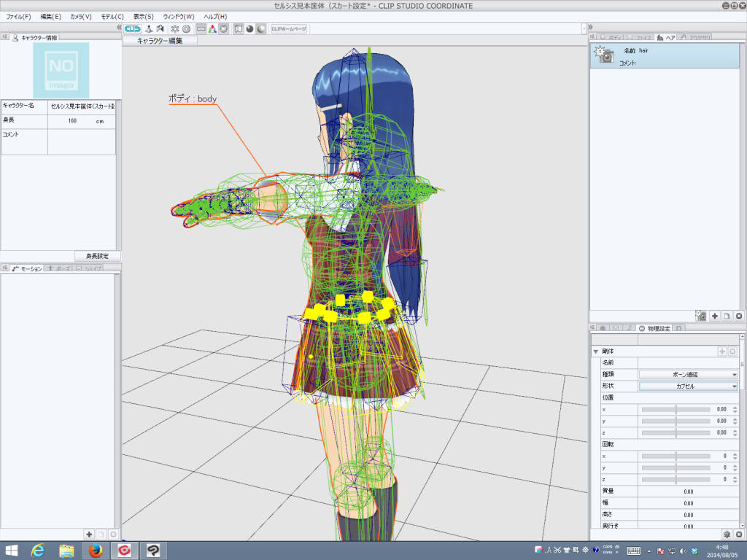Click the delete icon under hair list
747x560 pixels.
pos(738,316)
